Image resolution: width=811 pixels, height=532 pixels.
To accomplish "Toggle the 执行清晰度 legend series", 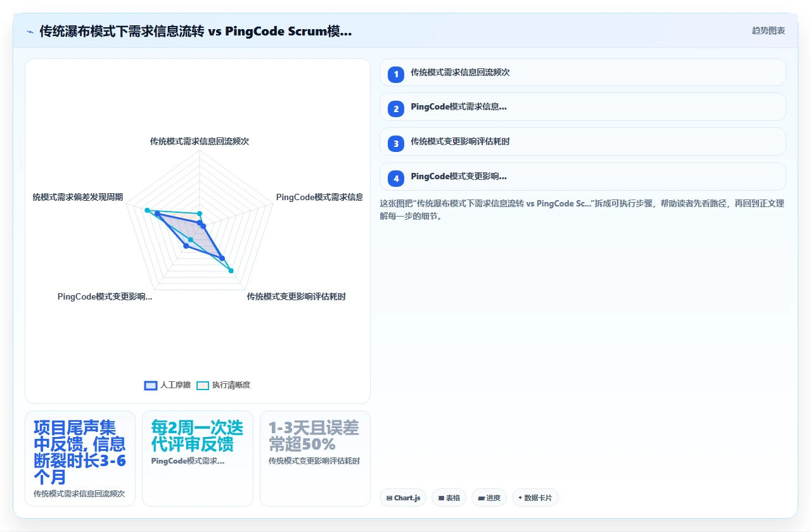I will click(x=223, y=385).
